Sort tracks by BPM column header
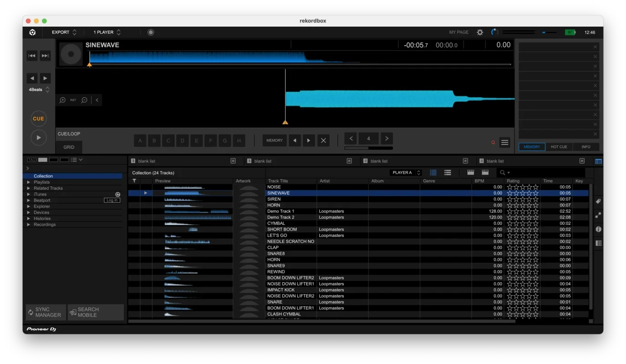Screen dimensions: 626x364 click(x=488, y=181)
